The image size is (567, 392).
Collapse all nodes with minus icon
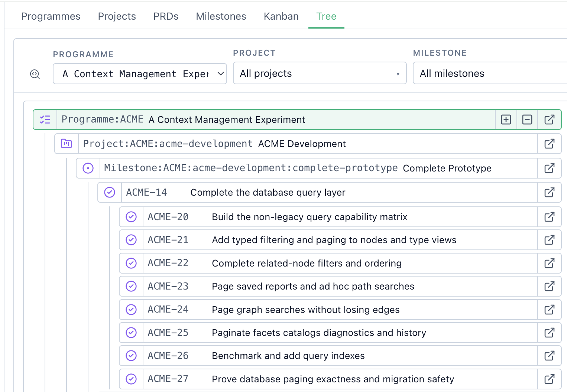pos(527,120)
